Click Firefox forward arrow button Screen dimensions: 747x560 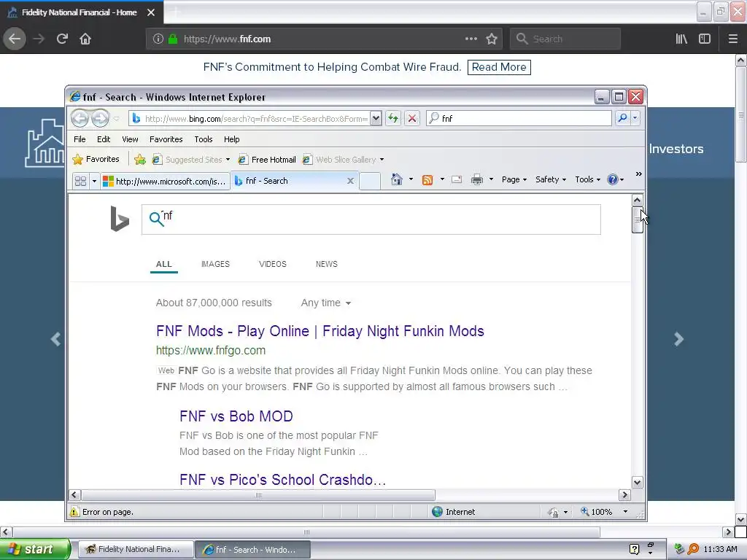pos(39,39)
